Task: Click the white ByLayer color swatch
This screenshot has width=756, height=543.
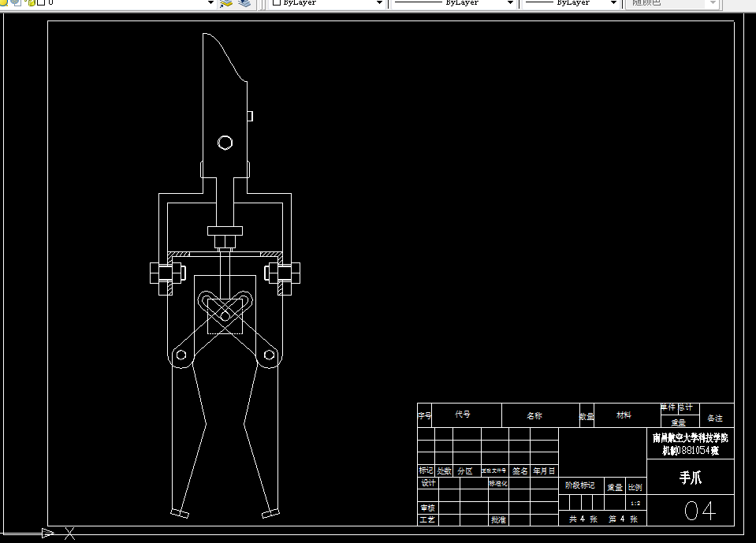Action: [x=277, y=2]
